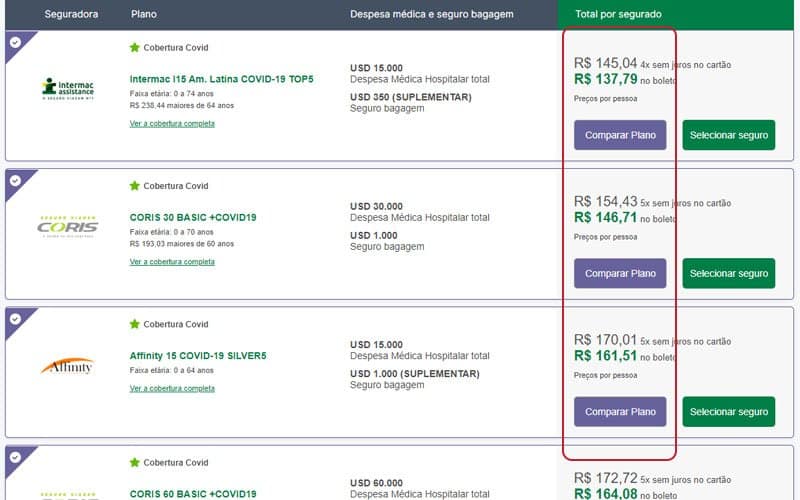This screenshot has height=500, width=800.
Task: Click the Affinity logo
Action: pyautogui.click(x=68, y=366)
